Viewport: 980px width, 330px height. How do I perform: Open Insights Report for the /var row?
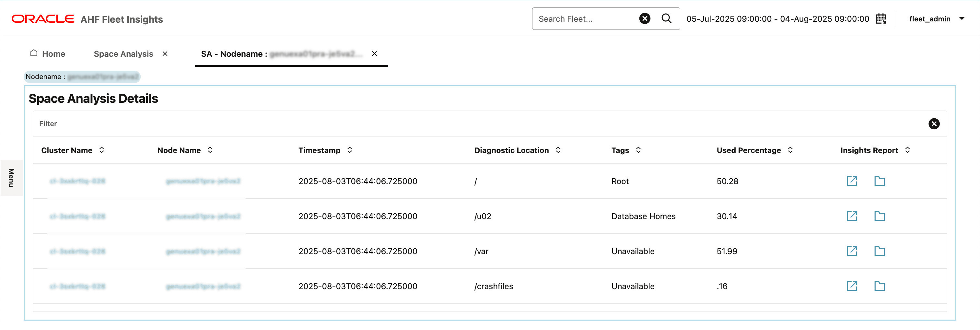(852, 251)
